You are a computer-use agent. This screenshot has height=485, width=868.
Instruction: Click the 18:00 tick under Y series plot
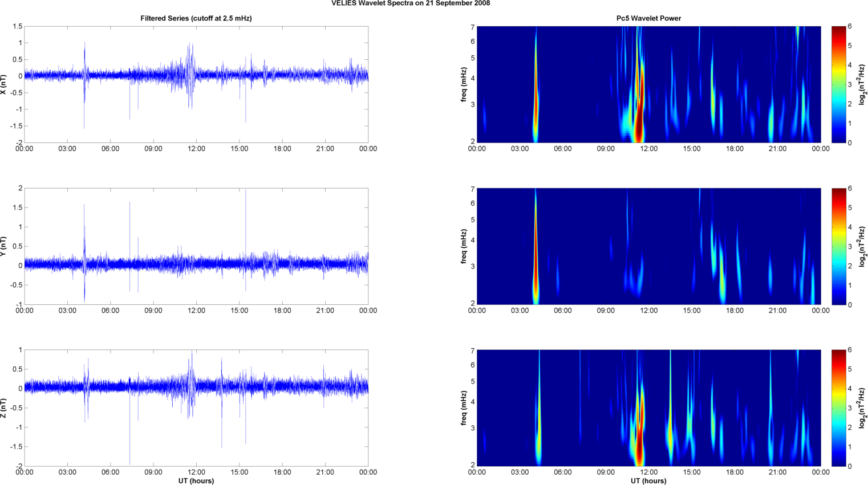coord(282,311)
